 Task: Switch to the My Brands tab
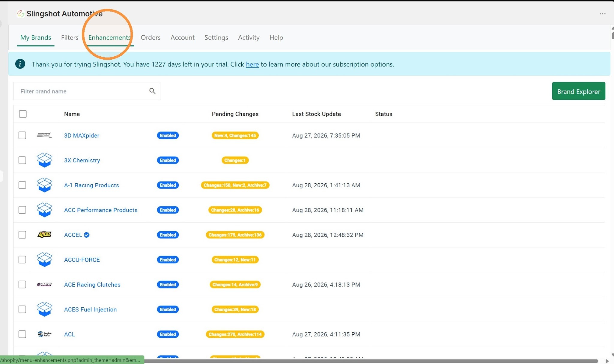coord(36,37)
